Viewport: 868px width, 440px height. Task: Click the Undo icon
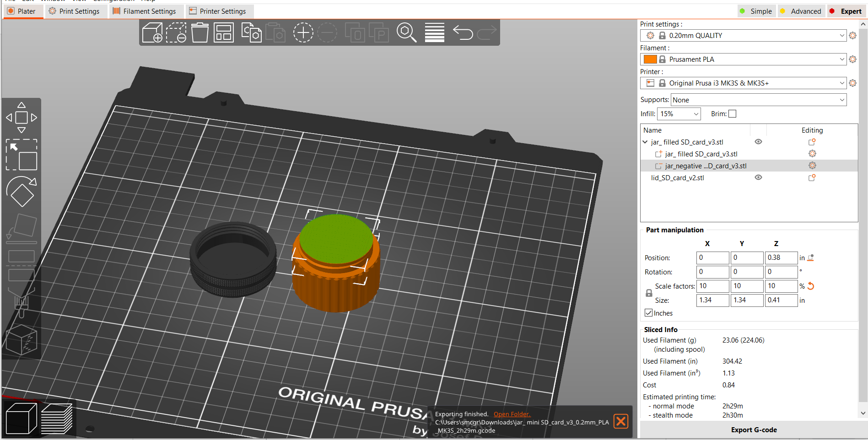(462, 32)
